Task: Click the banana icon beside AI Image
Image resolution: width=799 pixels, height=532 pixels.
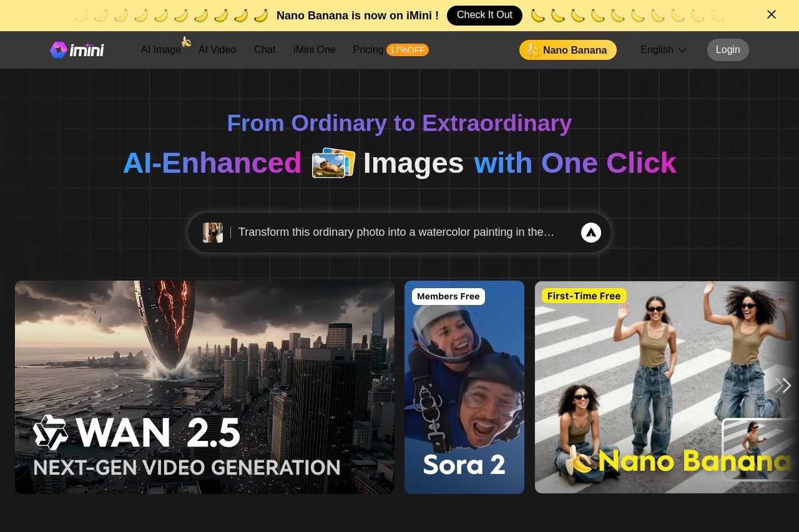Action: [x=186, y=42]
